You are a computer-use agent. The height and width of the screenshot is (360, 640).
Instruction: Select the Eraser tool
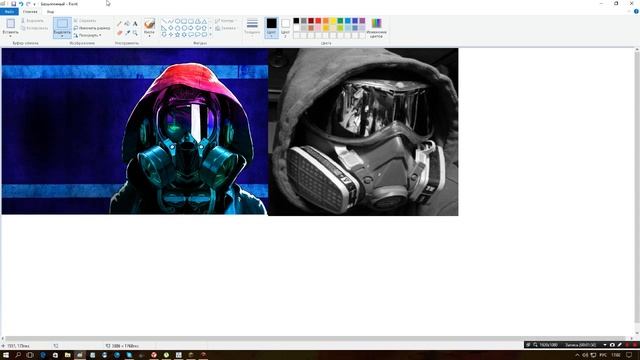coord(120,32)
